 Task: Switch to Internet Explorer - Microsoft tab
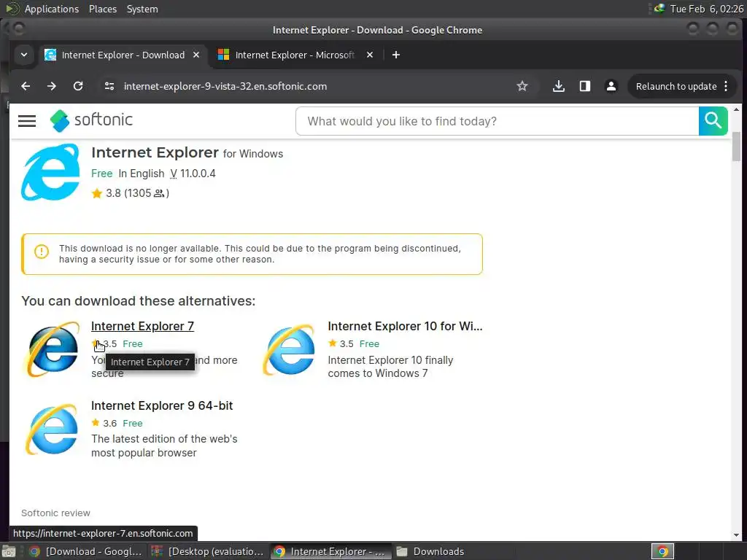pyautogui.click(x=295, y=55)
